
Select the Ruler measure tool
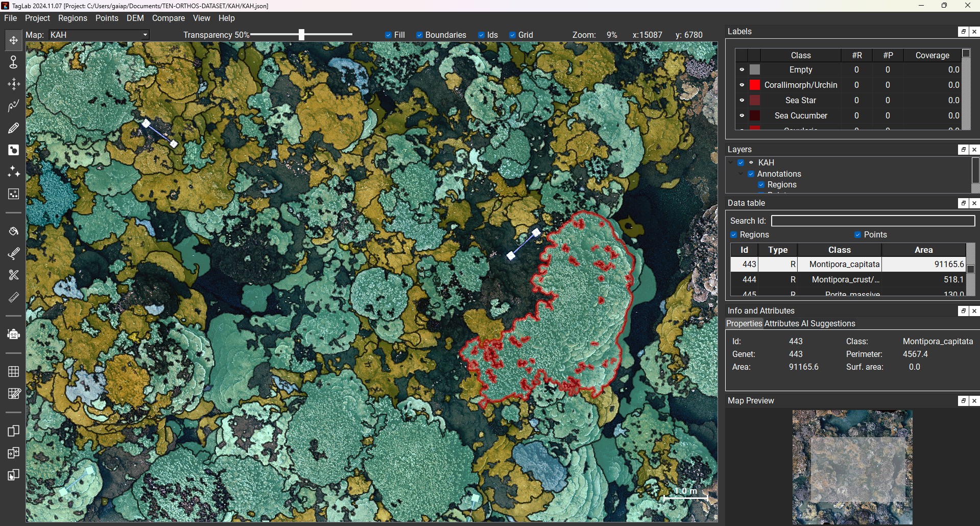click(x=14, y=297)
